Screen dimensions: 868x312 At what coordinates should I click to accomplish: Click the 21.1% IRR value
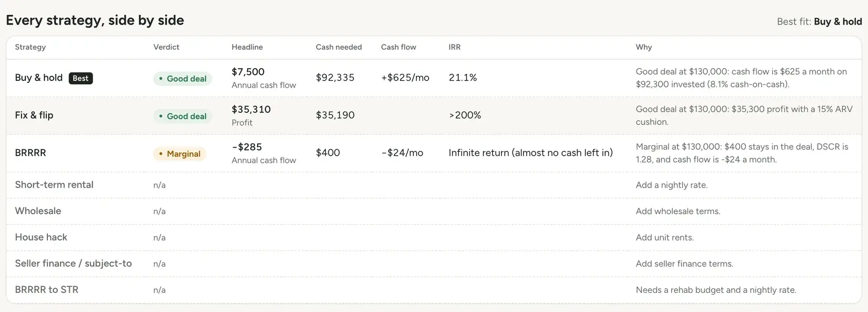[463, 78]
